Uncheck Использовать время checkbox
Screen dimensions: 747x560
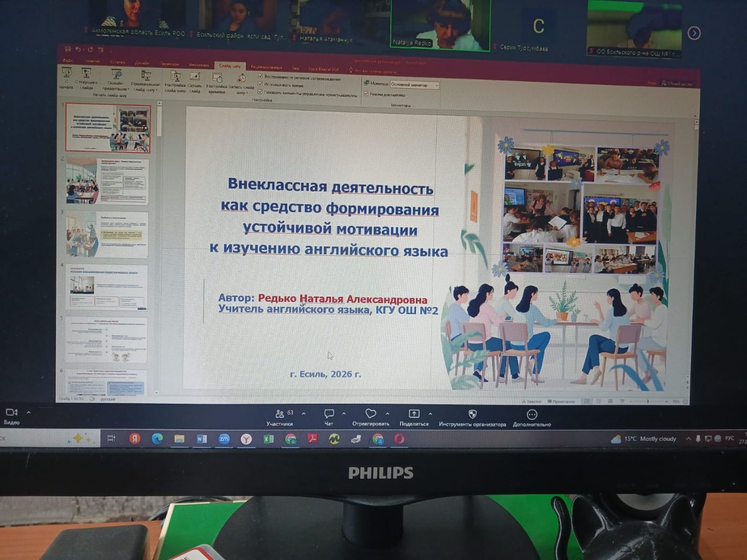tap(261, 84)
